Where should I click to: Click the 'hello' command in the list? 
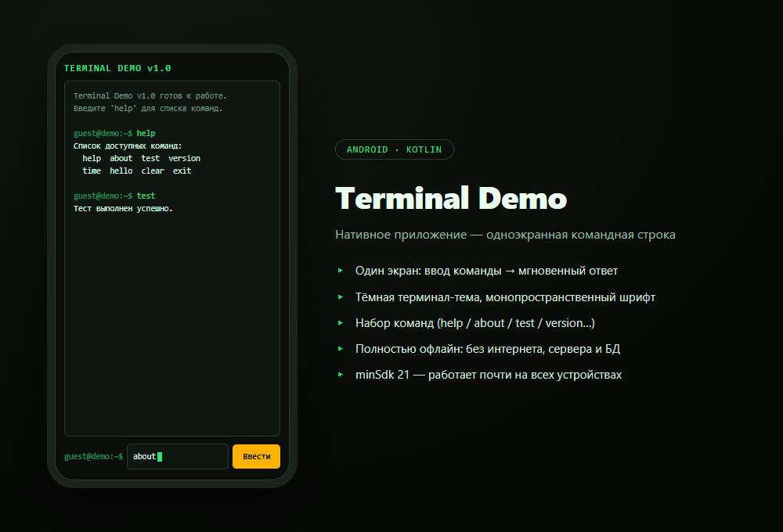click(121, 171)
